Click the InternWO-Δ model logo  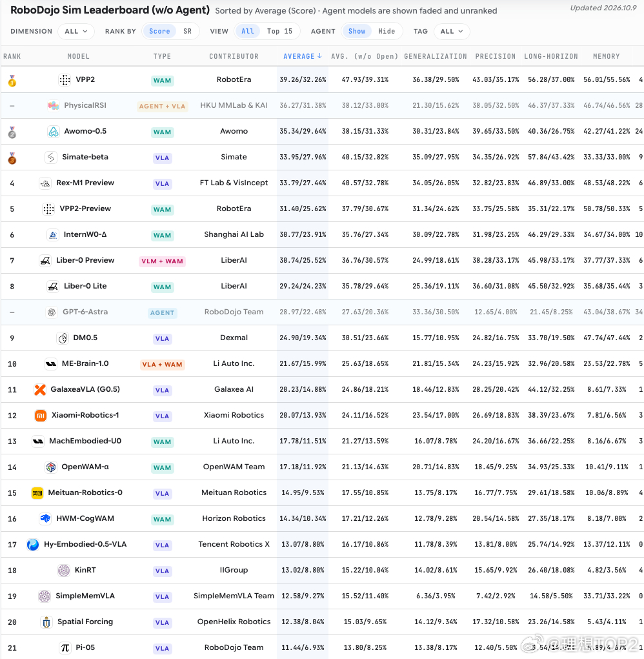(x=53, y=234)
